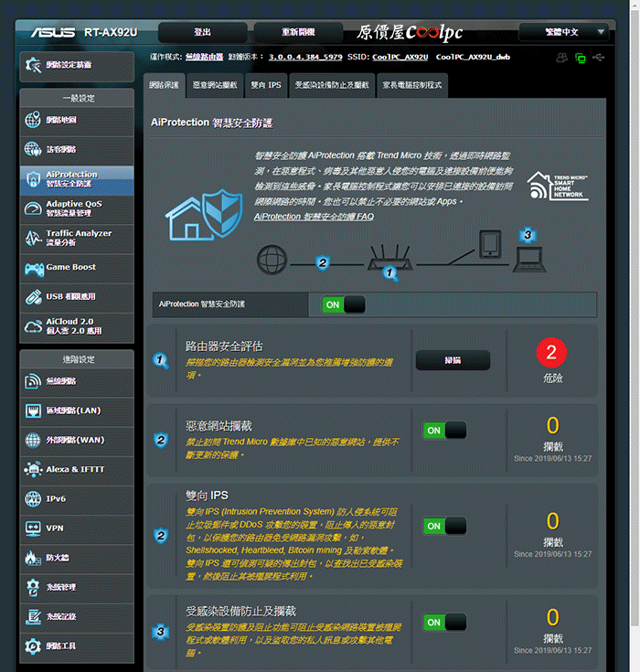Click the blocked count for Two-Way IPS
Image resolution: width=640 pixels, height=672 pixels.
click(553, 521)
